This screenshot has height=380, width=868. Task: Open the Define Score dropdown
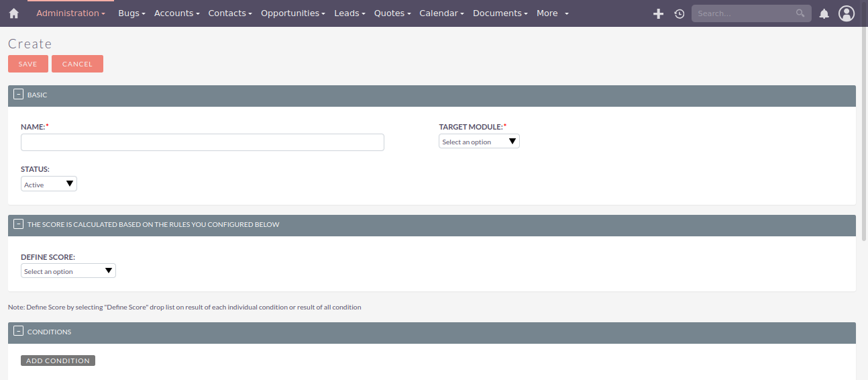[68, 271]
